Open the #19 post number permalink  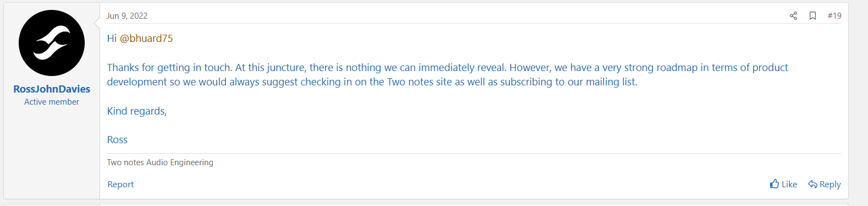tap(834, 15)
